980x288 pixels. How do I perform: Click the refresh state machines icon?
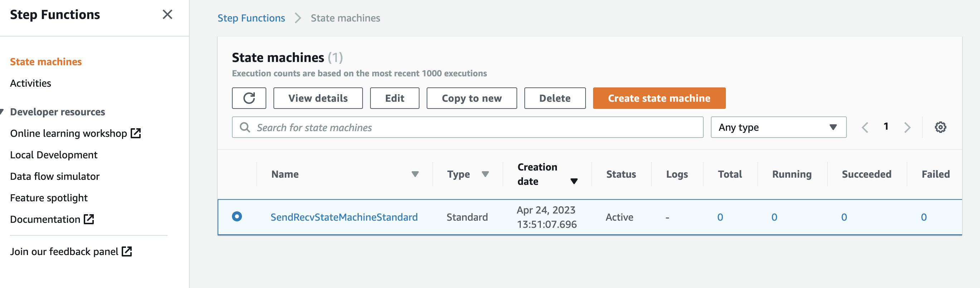(x=249, y=98)
